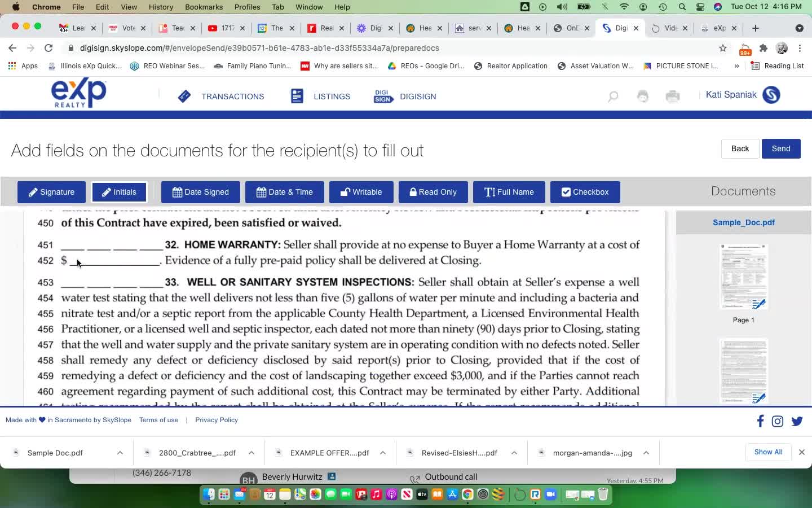
Task: Add a Date Signed field
Action: pos(201,192)
